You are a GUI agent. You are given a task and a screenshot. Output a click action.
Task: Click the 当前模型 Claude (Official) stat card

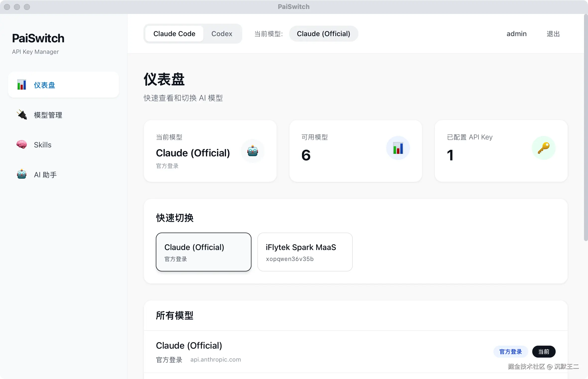point(210,151)
